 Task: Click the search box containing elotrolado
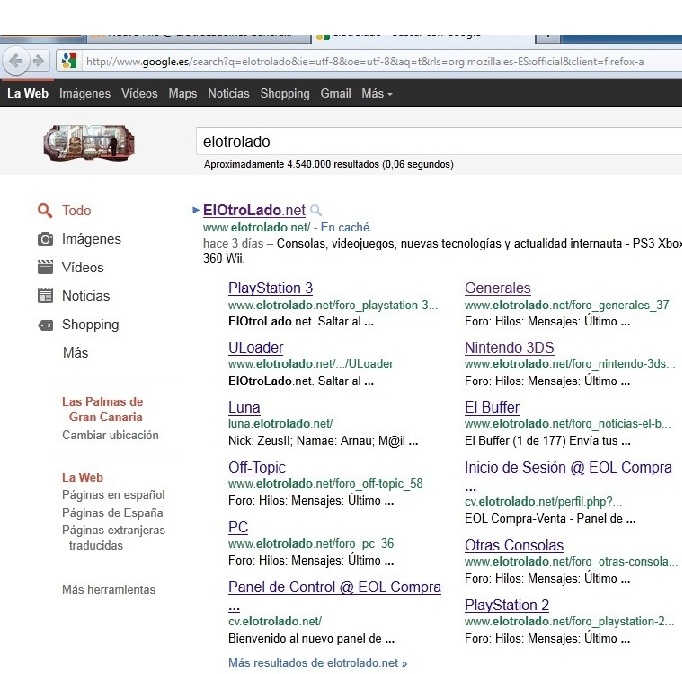[439, 141]
